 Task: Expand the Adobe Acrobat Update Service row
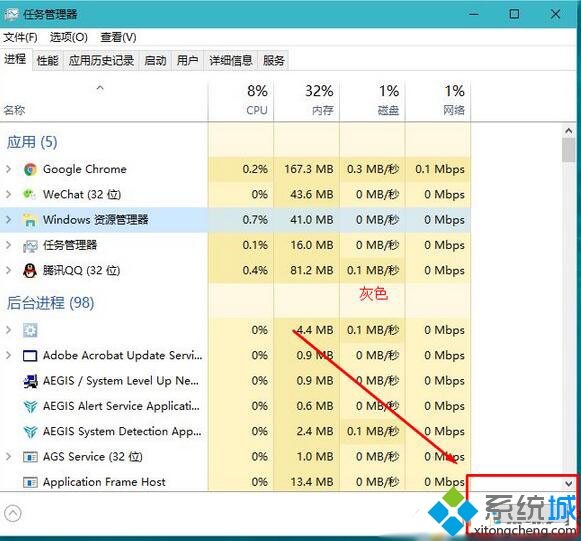(9, 355)
